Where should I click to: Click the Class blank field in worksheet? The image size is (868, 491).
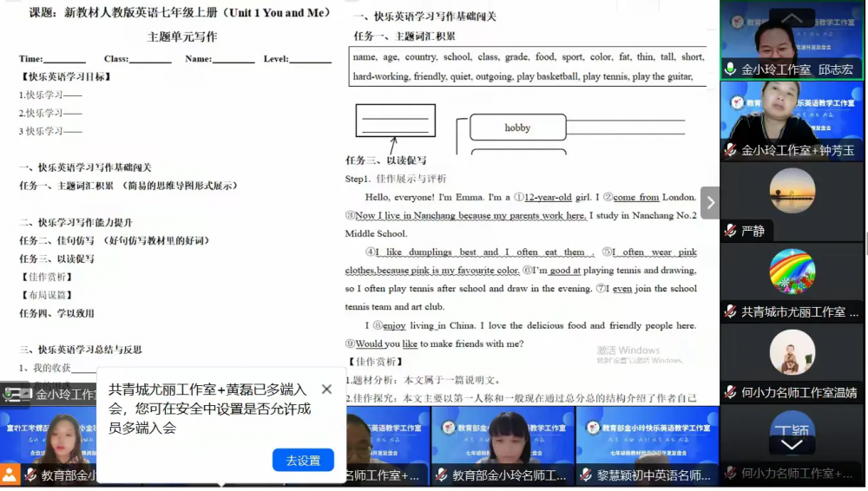(150, 59)
